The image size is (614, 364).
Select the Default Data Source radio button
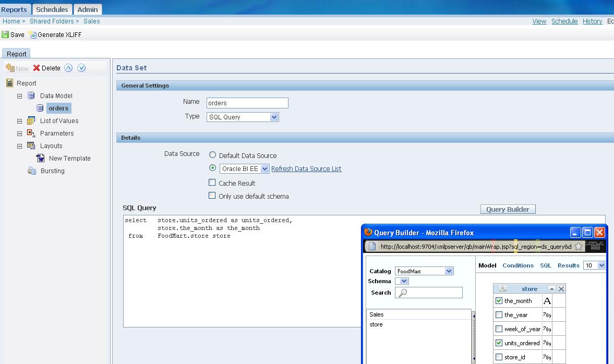point(213,155)
